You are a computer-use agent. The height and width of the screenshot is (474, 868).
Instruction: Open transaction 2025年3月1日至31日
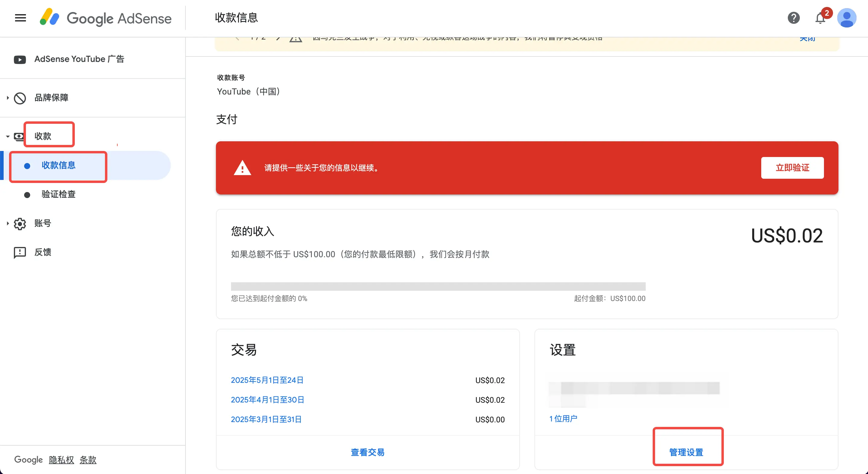tap(266, 419)
